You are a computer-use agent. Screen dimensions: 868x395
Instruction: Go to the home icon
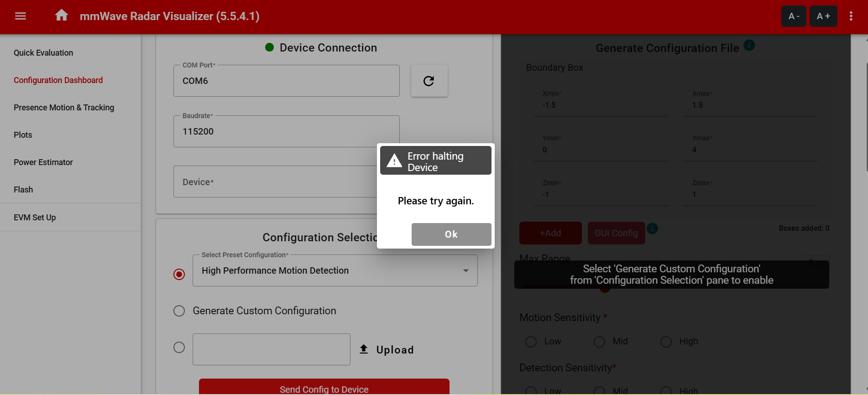click(x=62, y=16)
